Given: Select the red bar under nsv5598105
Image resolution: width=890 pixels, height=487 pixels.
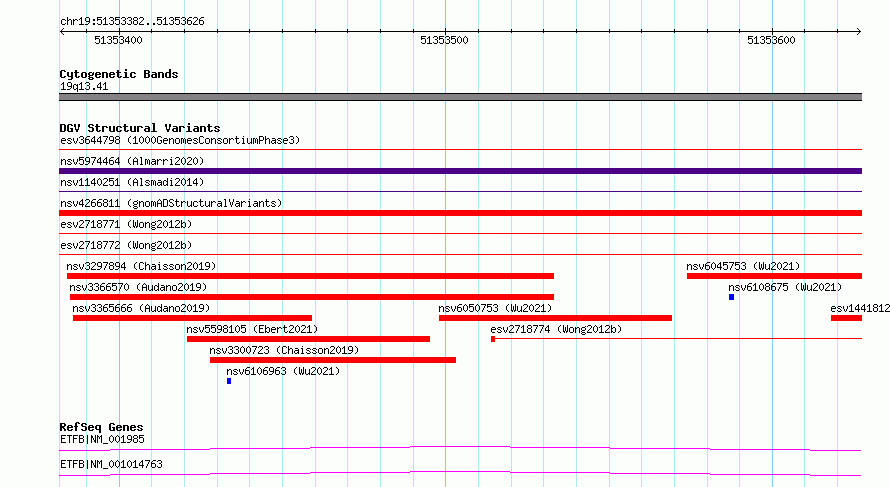Looking at the screenshot, I should 308,339.
